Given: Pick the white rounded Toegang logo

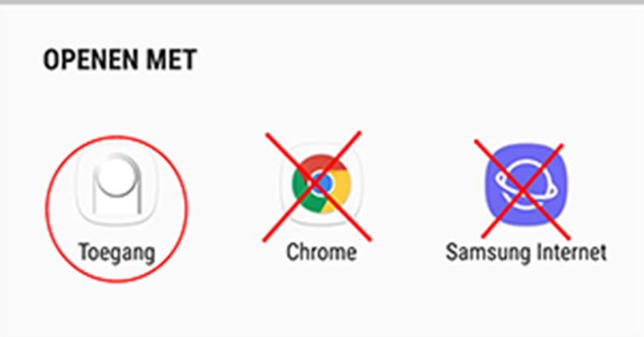Looking at the screenshot, I should click(117, 185).
